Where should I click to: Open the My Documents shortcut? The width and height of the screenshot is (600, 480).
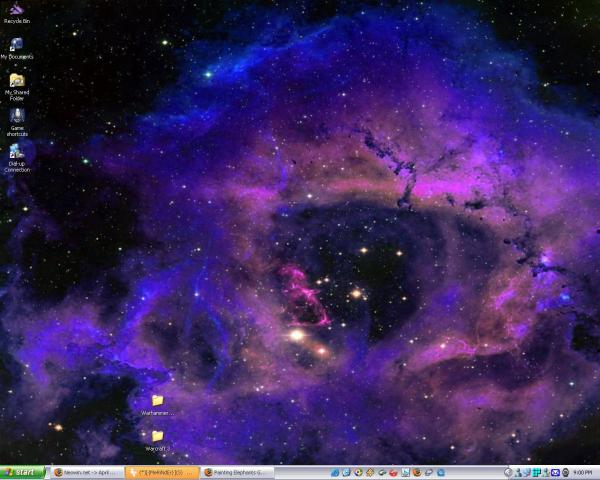coord(16,49)
